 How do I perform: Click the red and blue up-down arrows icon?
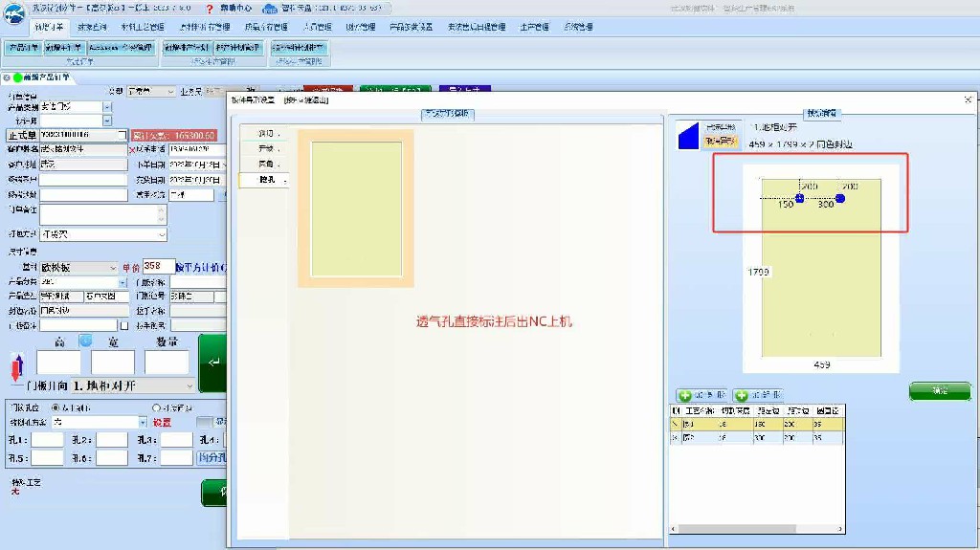[17, 367]
